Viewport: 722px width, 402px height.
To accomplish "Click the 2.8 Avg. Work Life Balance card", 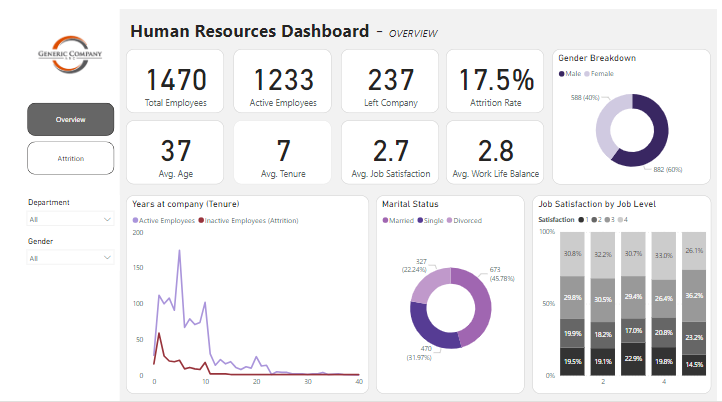I will pyautogui.click(x=495, y=152).
